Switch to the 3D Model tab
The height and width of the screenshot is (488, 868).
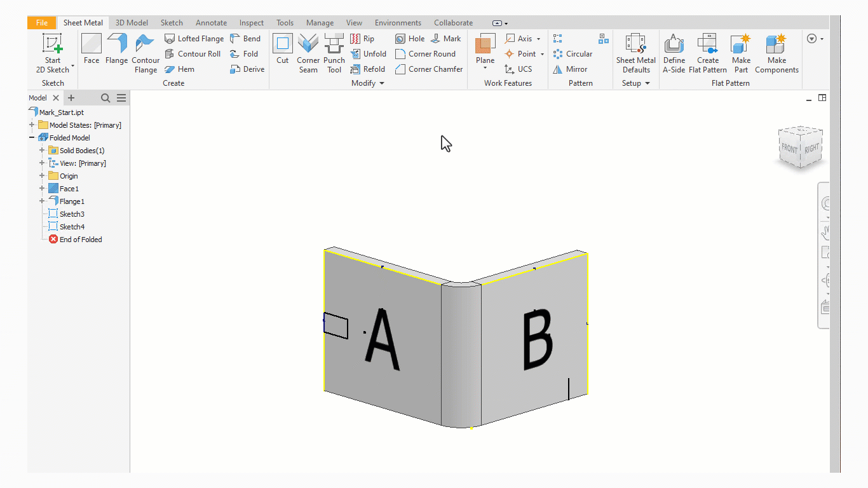[x=132, y=23]
